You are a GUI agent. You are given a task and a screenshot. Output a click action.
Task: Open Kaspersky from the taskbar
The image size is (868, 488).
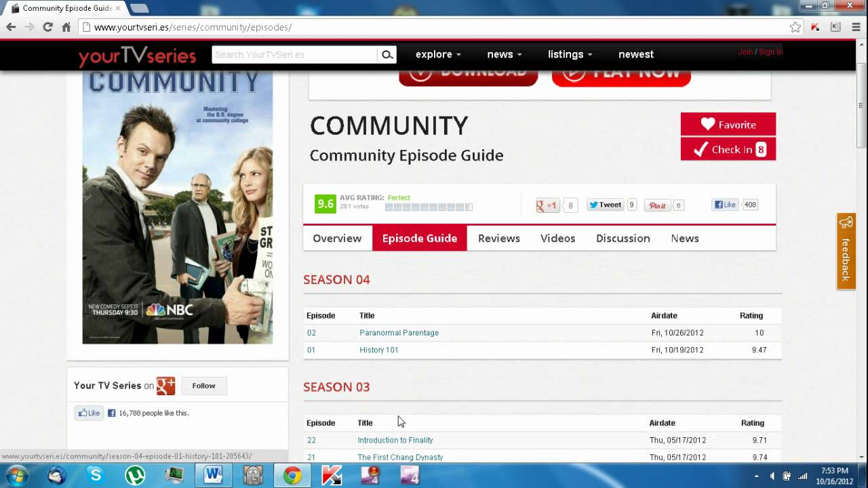[x=332, y=476]
